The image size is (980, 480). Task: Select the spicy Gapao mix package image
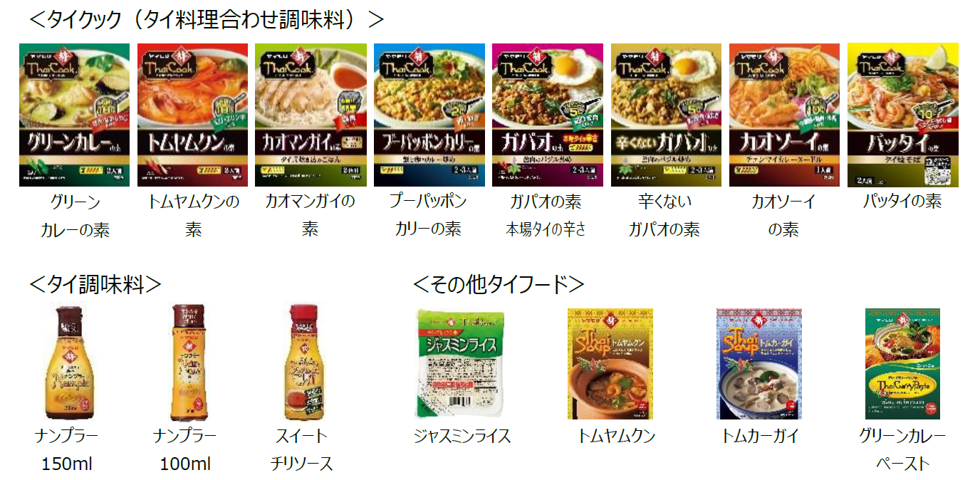[548, 115]
